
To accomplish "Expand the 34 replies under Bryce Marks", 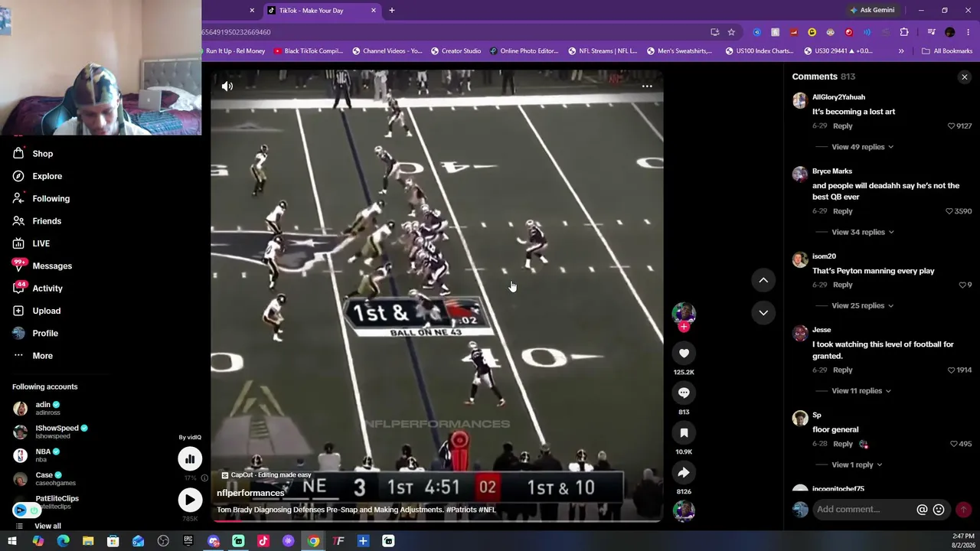I will [x=862, y=232].
